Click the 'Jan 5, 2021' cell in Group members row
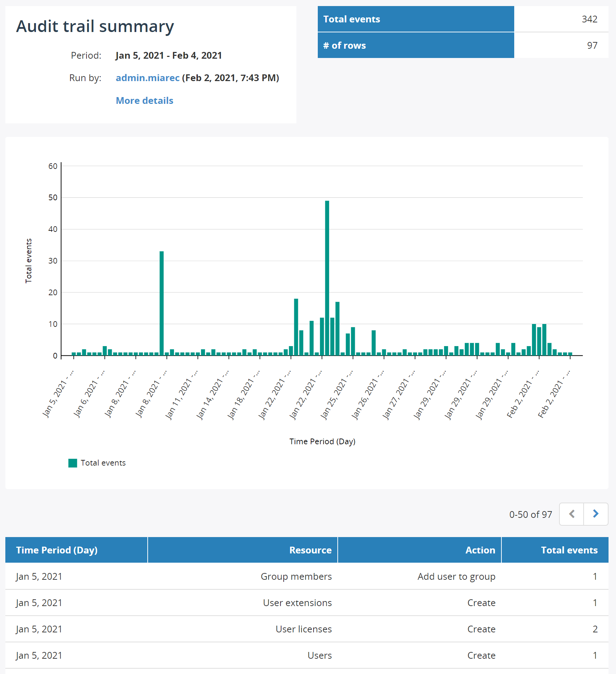This screenshot has width=616, height=674. (39, 576)
